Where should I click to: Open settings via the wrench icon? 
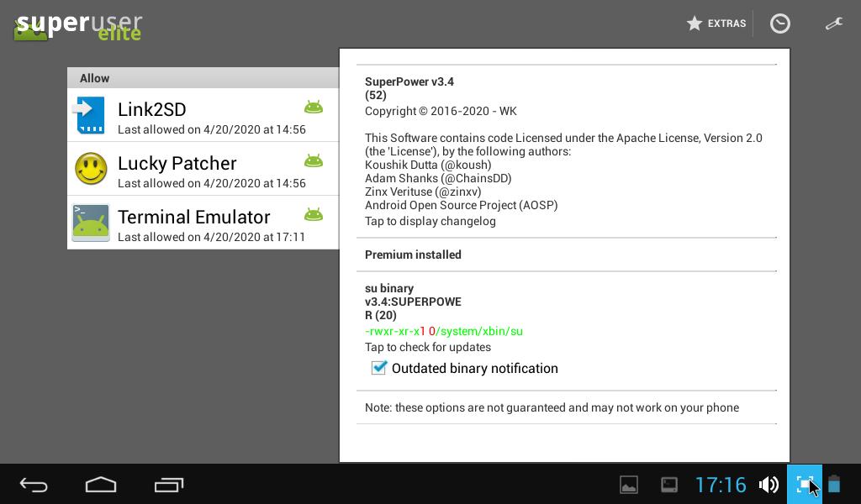[833, 24]
